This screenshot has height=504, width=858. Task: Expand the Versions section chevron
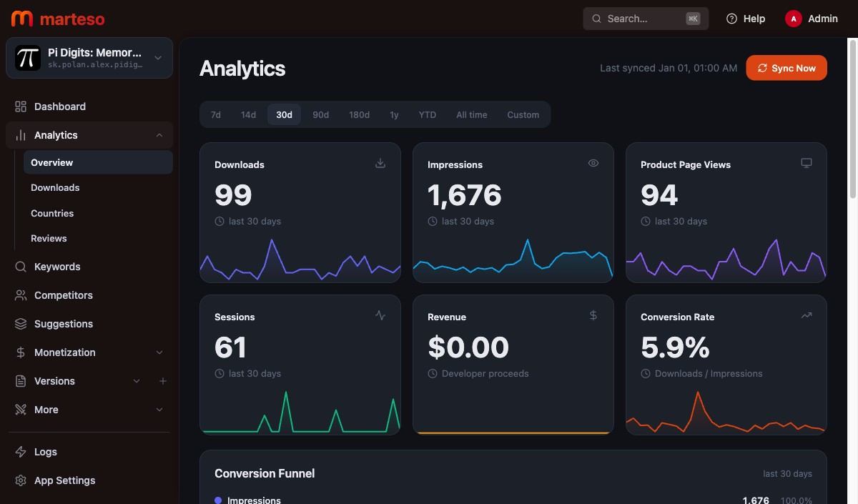pyautogui.click(x=137, y=381)
